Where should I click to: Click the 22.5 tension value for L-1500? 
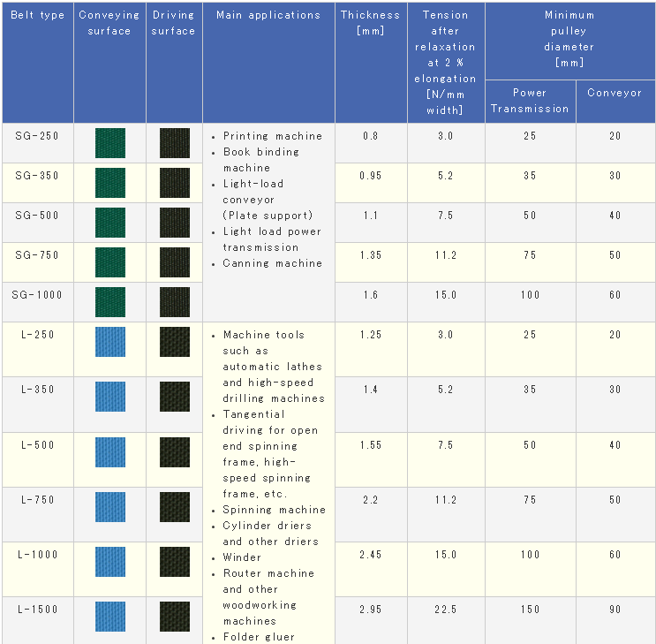click(445, 610)
